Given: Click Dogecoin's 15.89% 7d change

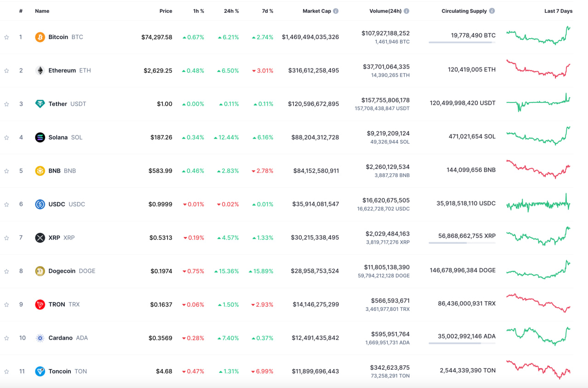Looking at the screenshot, I should tap(261, 271).
